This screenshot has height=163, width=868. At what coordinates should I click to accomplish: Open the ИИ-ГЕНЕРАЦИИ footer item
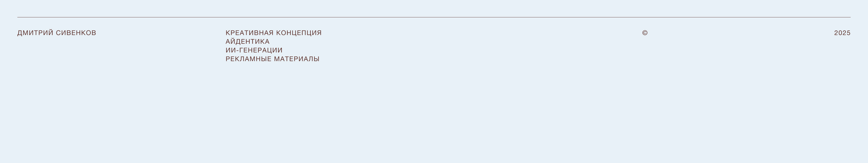click(x=254, y=50)
